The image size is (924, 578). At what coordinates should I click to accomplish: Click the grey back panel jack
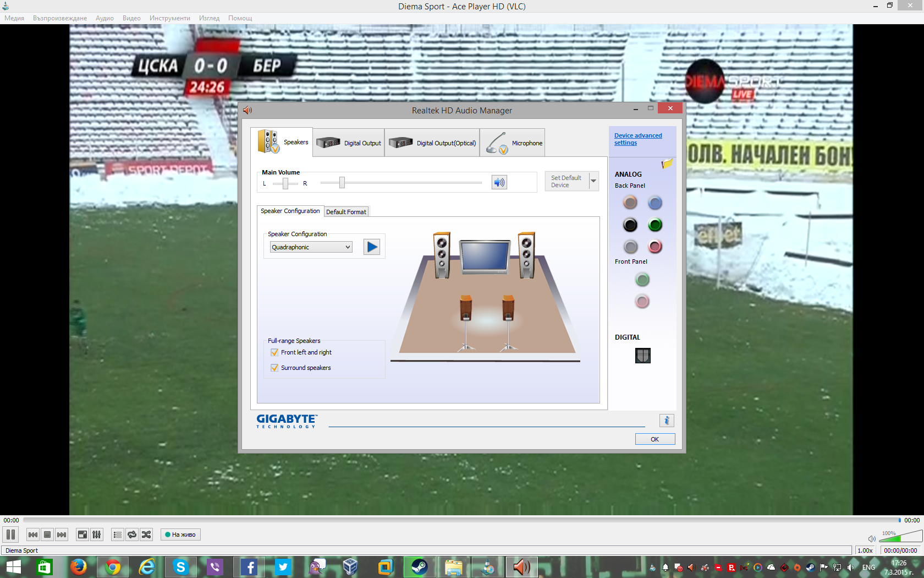pyautogui.click(x=631, y=247)
